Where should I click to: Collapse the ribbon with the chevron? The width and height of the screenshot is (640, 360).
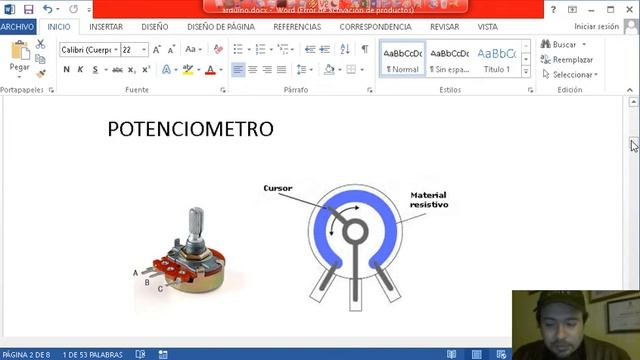click(x=630, y=90)
